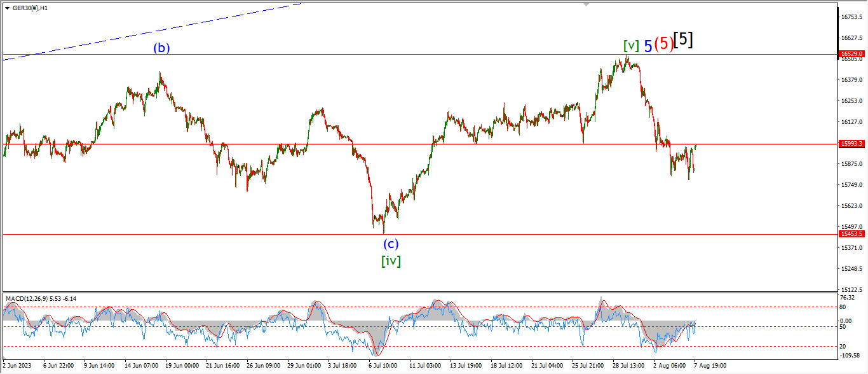Click the 16753.0 price scale value

[x=851, y=17]
